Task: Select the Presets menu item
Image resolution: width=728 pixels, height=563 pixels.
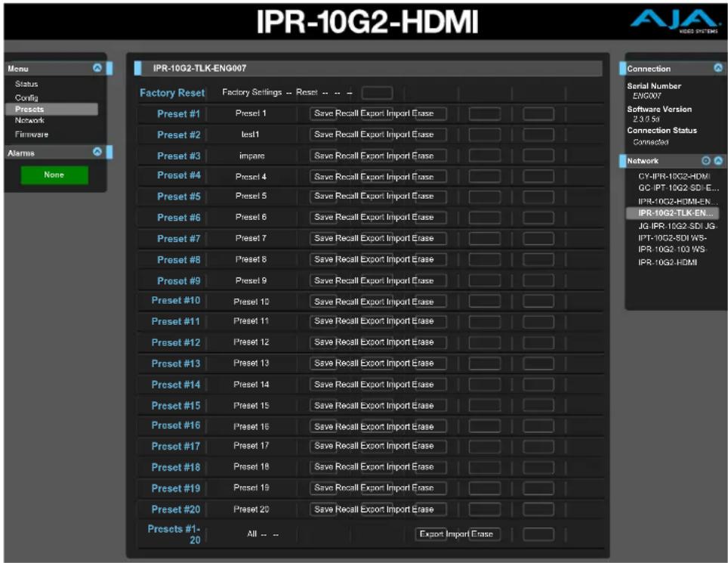Action: [51, 109]
